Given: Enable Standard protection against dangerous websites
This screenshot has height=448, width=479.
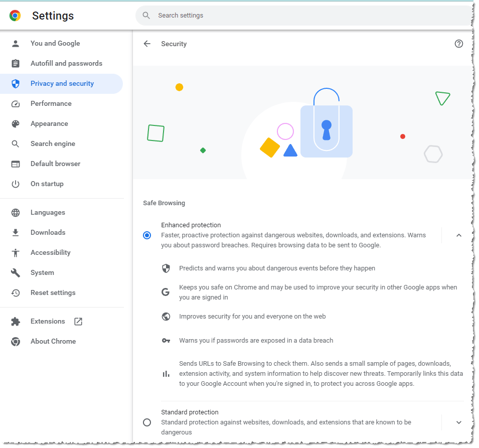Looking at the screenshot, I should [147, 422].
